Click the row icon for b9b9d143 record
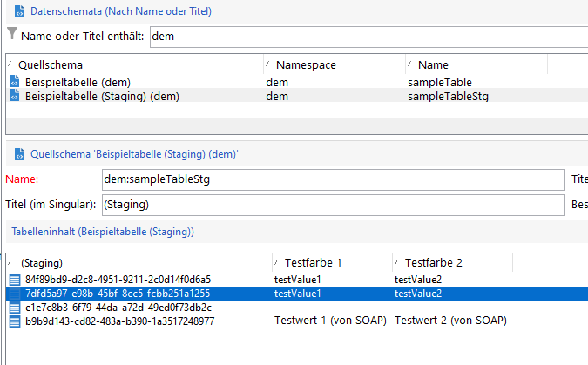This screenshot has height=365, width=588. [14, 321]
